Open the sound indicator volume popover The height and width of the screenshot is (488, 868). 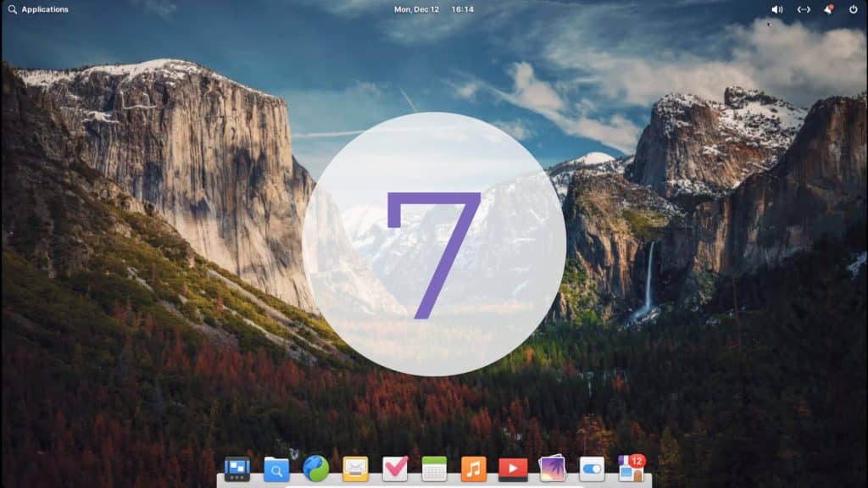(x=777, y=9)
